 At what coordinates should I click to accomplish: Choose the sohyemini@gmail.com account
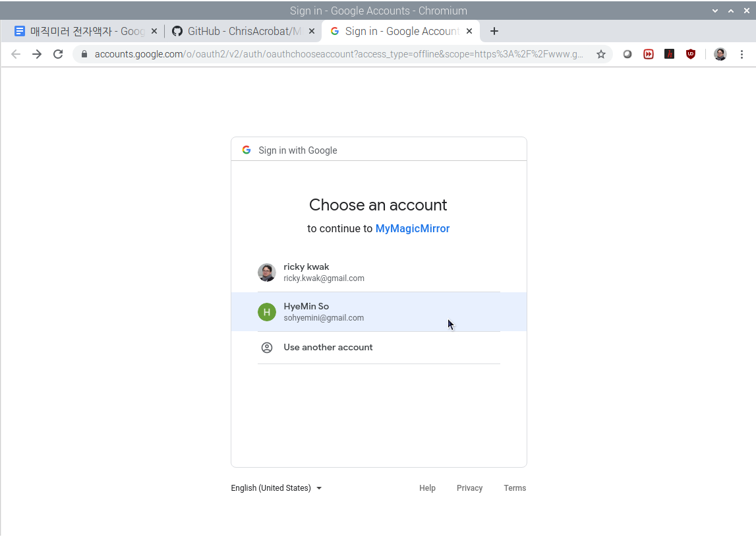379,311
